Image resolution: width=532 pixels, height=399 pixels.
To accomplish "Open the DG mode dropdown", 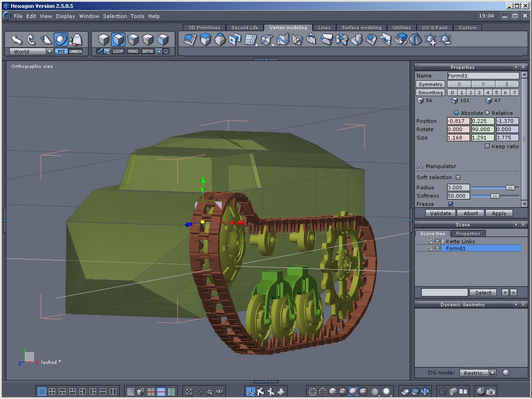I will pos(492,373).
